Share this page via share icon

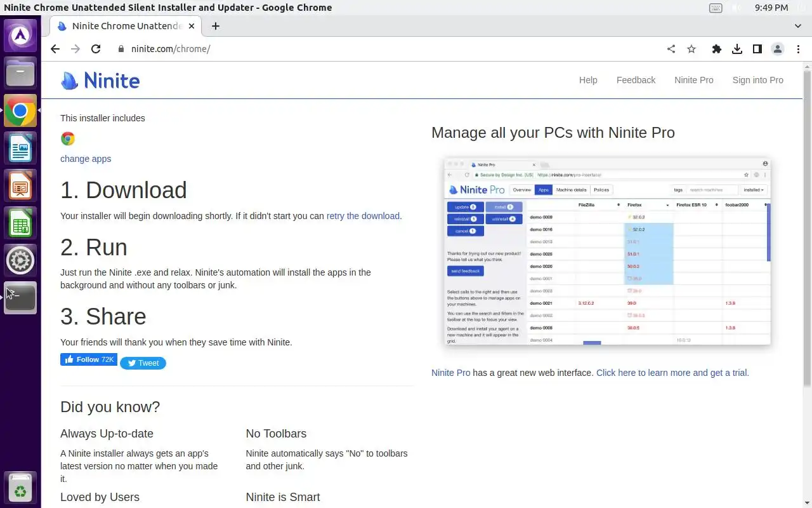click(671, 49)
